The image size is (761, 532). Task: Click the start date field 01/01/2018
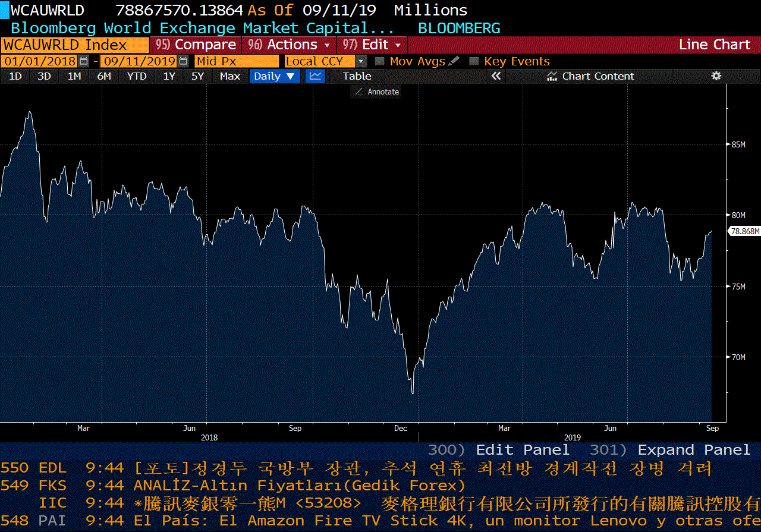[40, 61]
